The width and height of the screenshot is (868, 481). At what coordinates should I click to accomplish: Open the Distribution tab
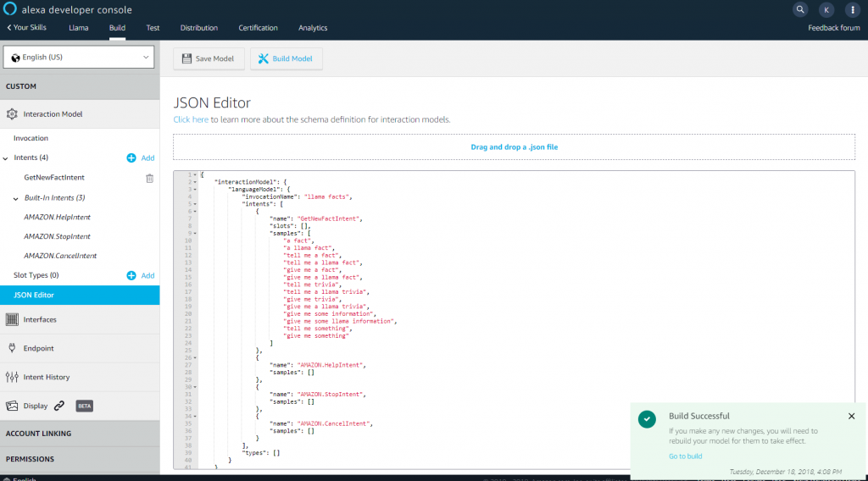click(x=198, y=28)
